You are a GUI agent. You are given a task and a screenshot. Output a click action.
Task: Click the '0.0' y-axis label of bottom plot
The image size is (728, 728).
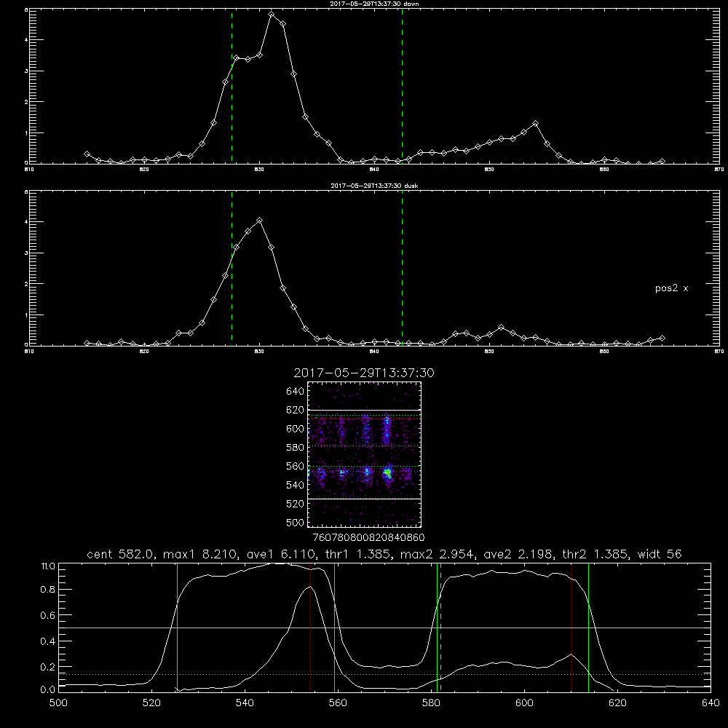pos(48,690)
